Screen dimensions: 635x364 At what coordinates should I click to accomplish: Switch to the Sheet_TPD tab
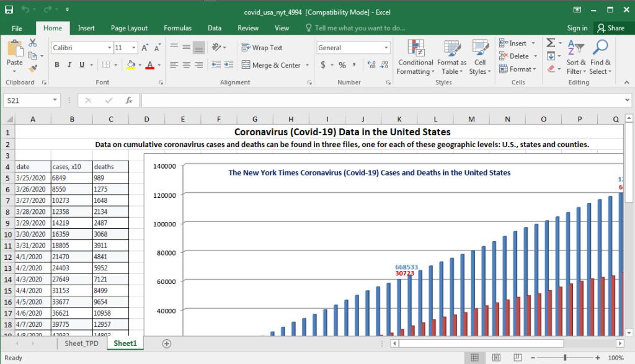click(x=81, y=344)
